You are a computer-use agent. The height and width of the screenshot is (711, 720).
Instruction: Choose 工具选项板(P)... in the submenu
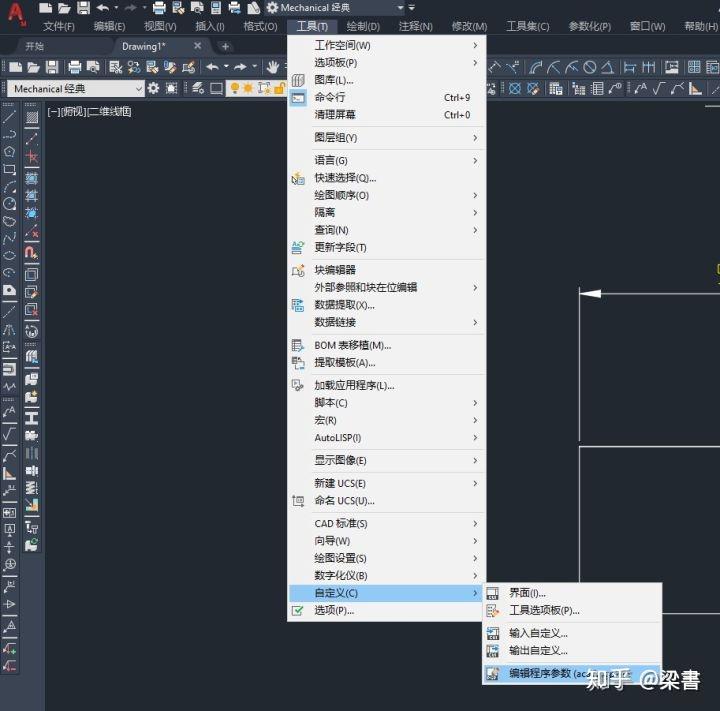(572, 611)
